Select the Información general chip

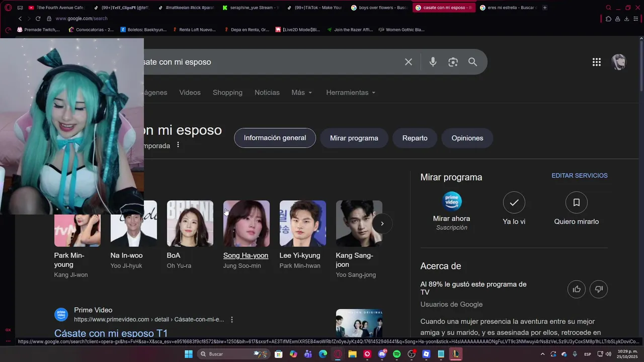(275, 138)
